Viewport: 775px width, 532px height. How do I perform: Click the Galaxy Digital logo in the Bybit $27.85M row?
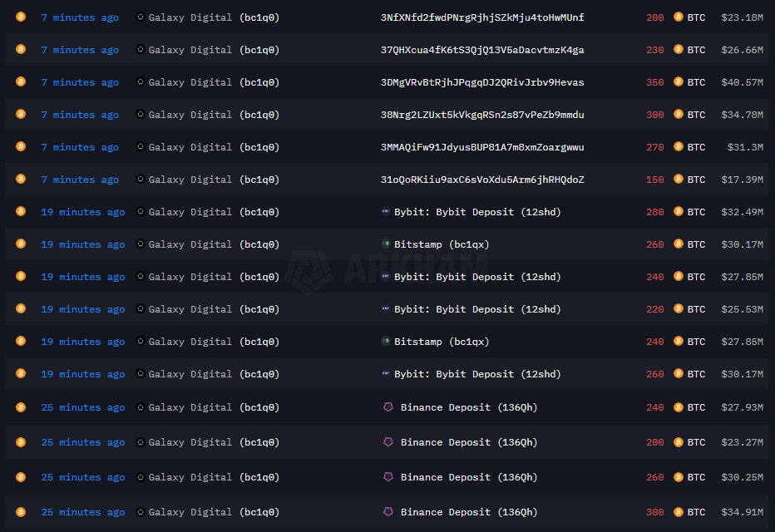pyautogui.click(x=141, y=276)
